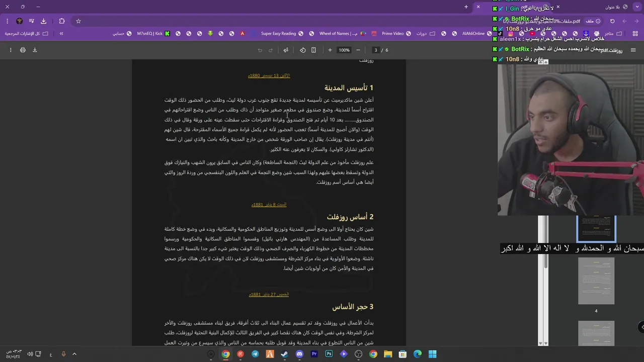
Task: Show hidden system tray icons
Action: 74,354
